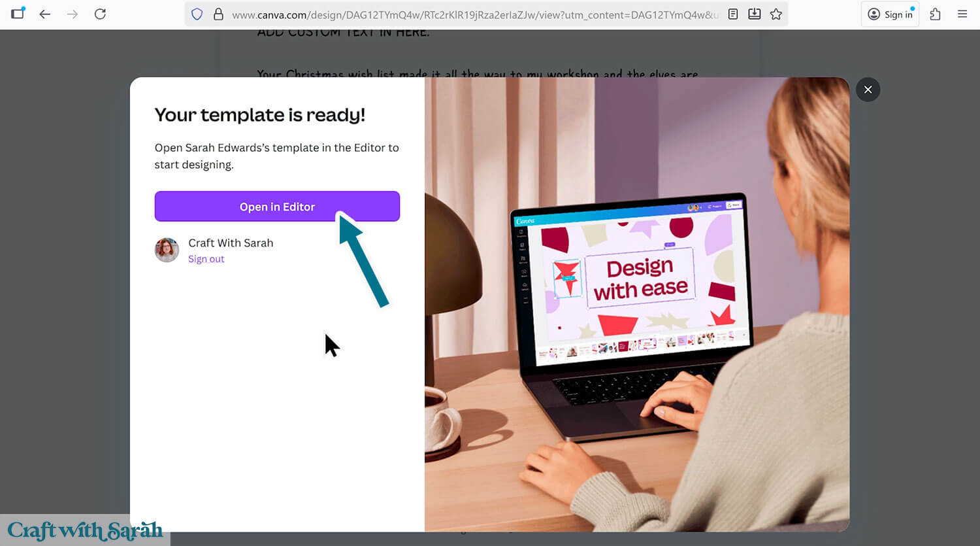Click the Sign out link
Image resolution: width=980 pixels, height=546 pixels.
point(206,259)
